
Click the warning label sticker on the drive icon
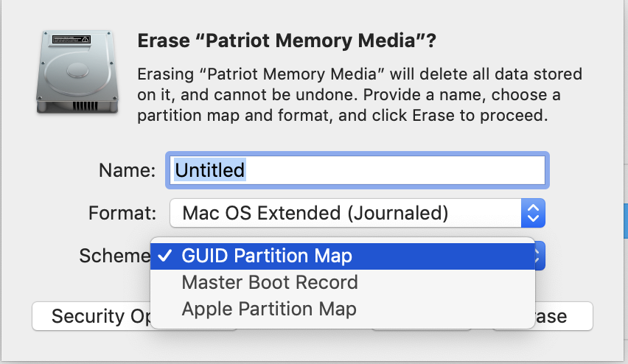[x=71, y=39]
